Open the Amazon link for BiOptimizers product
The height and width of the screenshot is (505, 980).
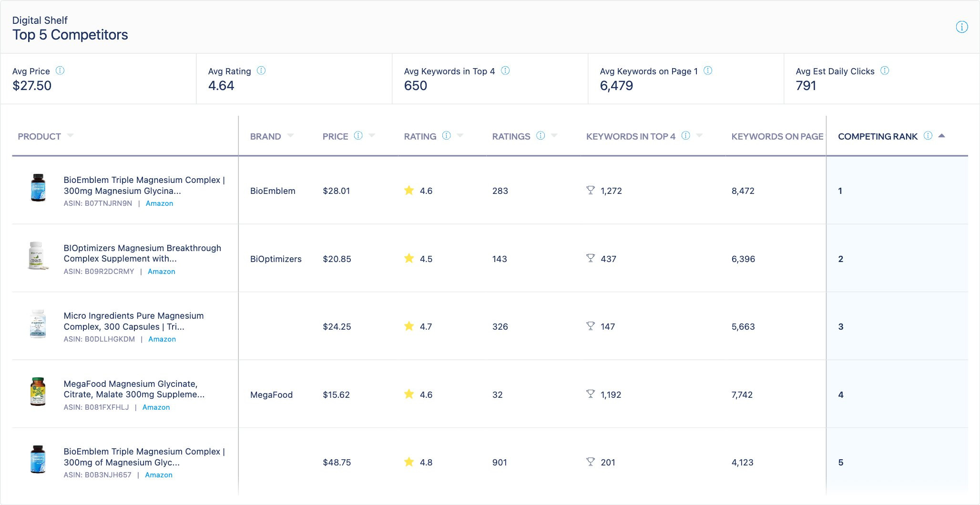pos(162,272)
